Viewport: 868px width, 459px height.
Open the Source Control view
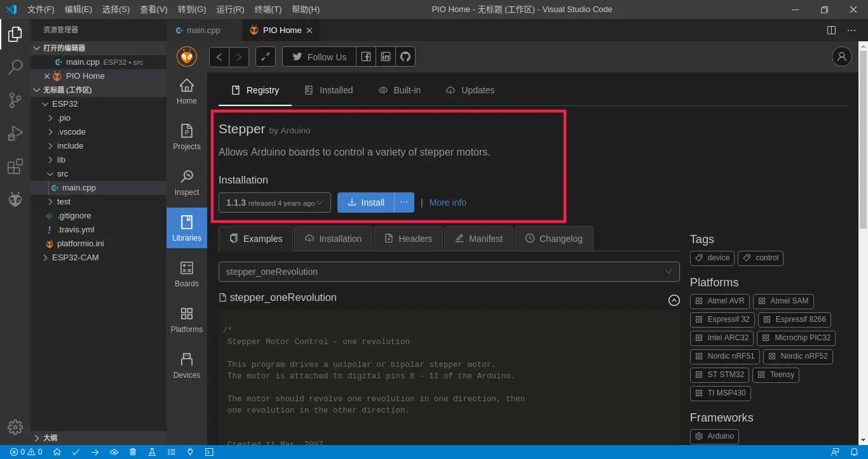pos(15,100)
